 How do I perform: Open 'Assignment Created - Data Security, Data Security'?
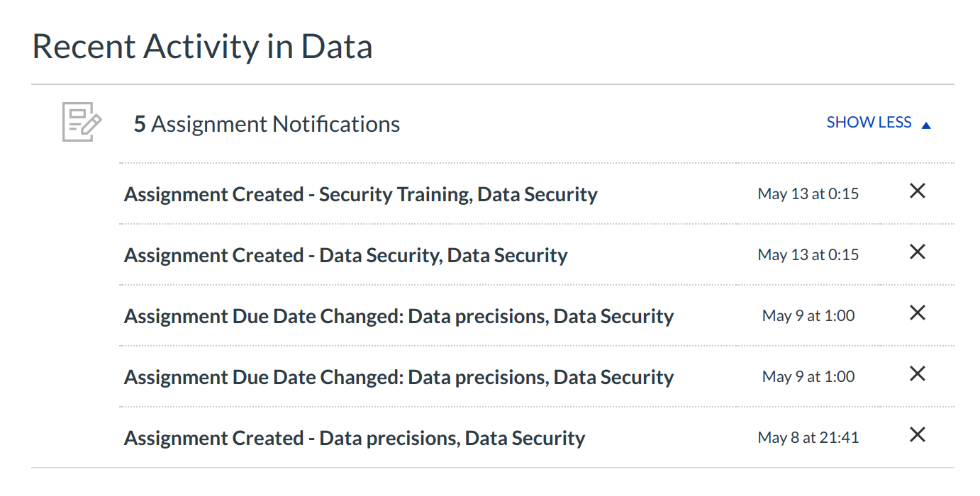345,255
